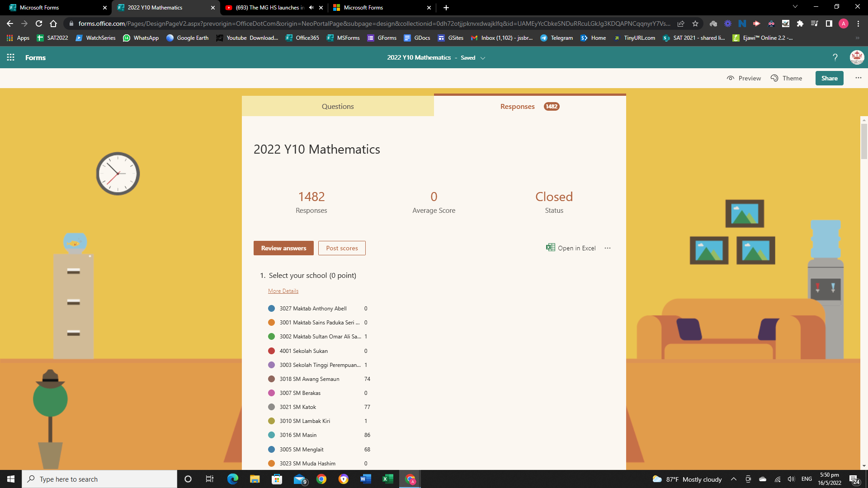Select the Responses tab

(x=517, y=106)
